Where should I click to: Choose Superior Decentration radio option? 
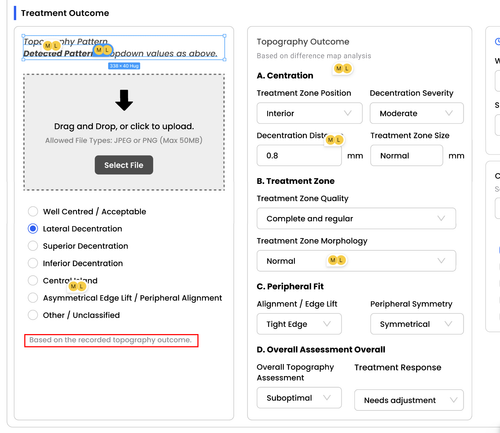tap(33, 246)
